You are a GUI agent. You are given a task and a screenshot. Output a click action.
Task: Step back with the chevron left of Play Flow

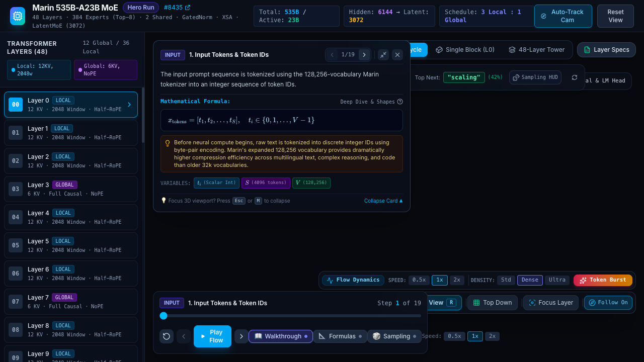click(x=184, y=336)
